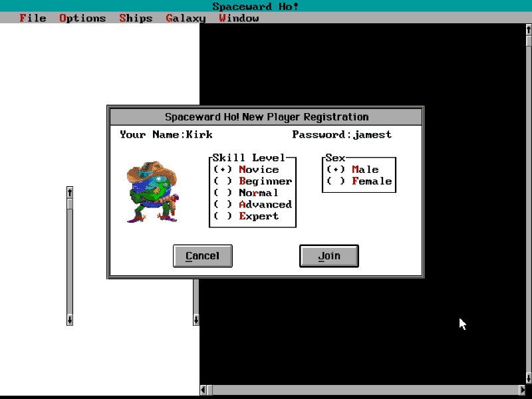Click the left arrow of the bottom horizontal scrollbar

[x=204, y=390]
